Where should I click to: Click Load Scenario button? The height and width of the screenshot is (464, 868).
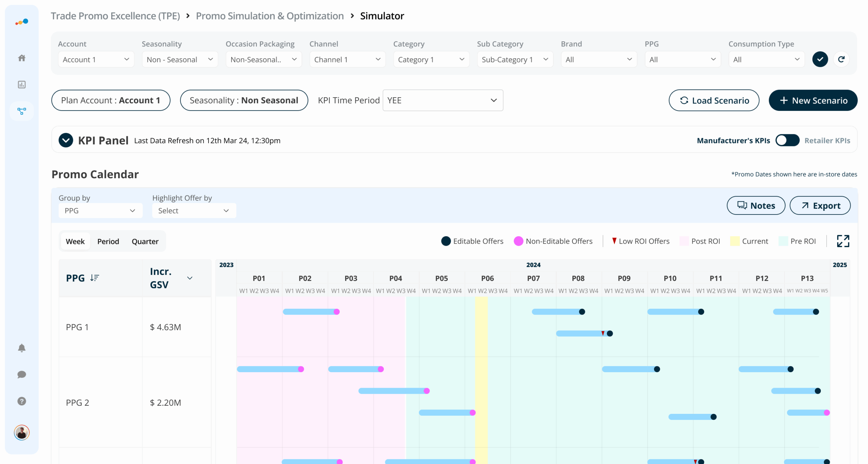714,100
